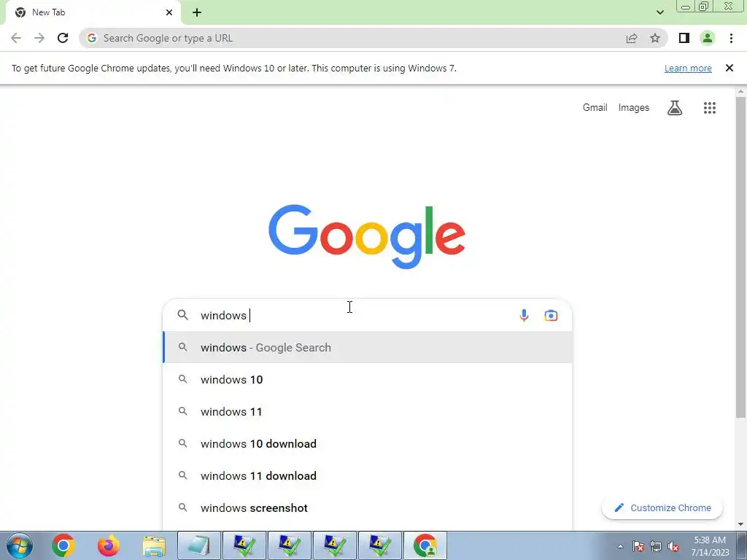Click the Customize Chrome button
747x560 pixels.
[x=662, y=507]
